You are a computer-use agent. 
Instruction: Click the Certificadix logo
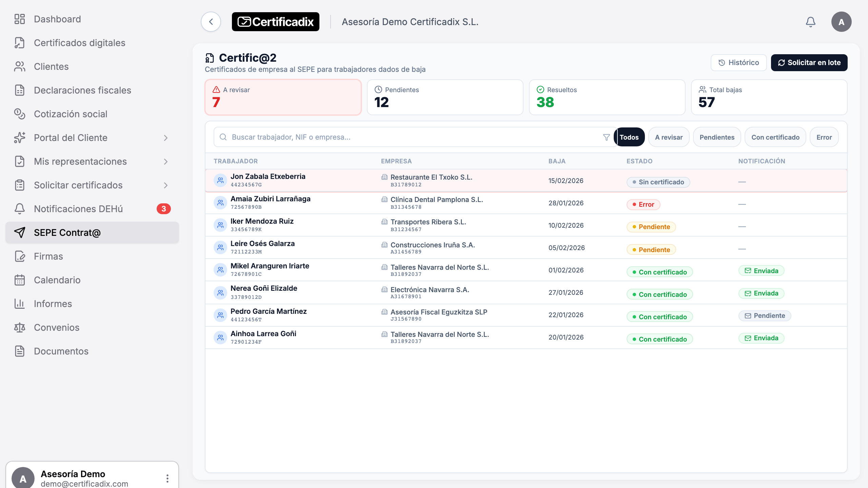tap(276, 22)
